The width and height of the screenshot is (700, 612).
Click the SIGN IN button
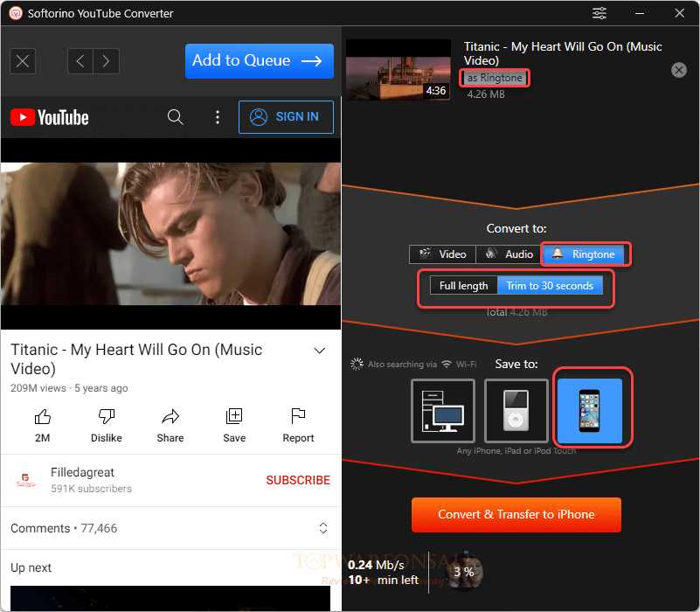coord(286,117)
